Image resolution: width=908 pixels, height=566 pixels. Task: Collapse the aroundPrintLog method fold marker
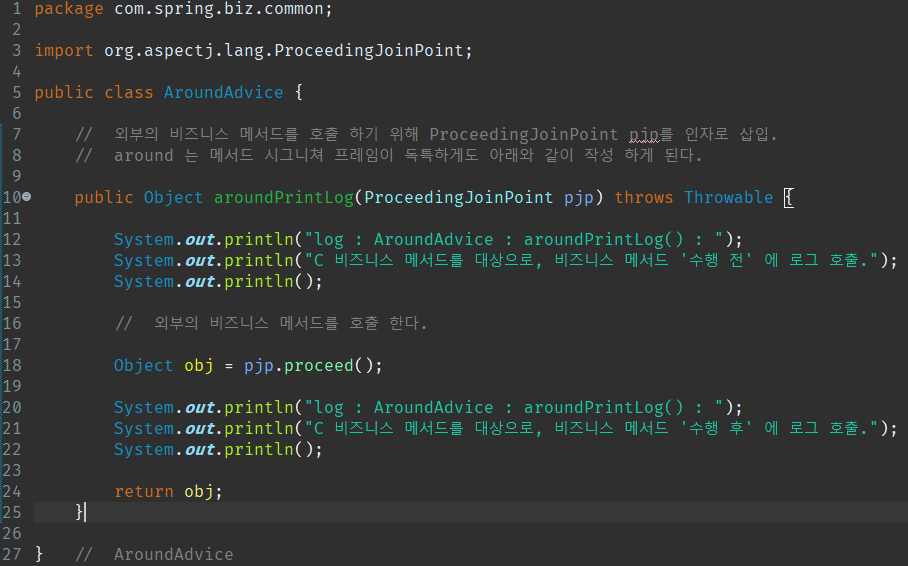click(27, 198)
